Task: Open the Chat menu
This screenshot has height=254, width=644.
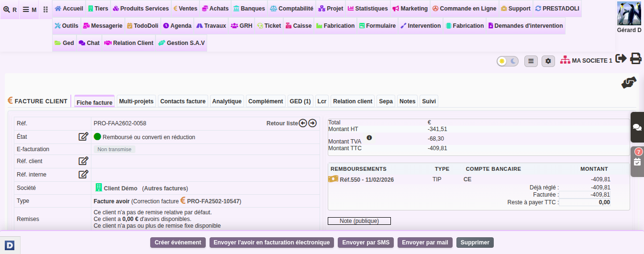Action: point(89,43)
